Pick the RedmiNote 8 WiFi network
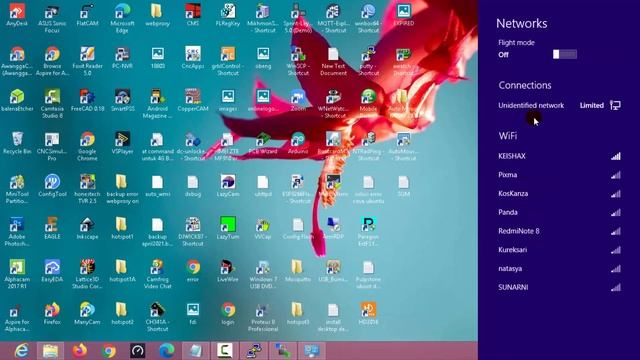Image resolution: width=640 pixels, height=360 pixels. tap(559, 231)
